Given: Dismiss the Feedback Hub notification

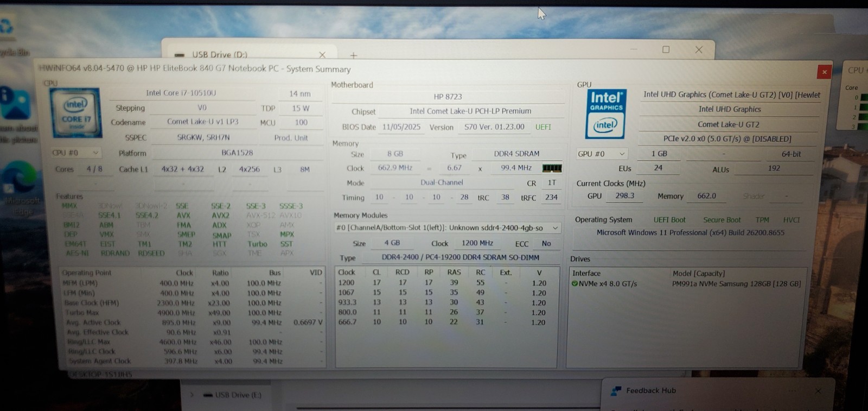Looking at the screenshot, I should 818,391.
